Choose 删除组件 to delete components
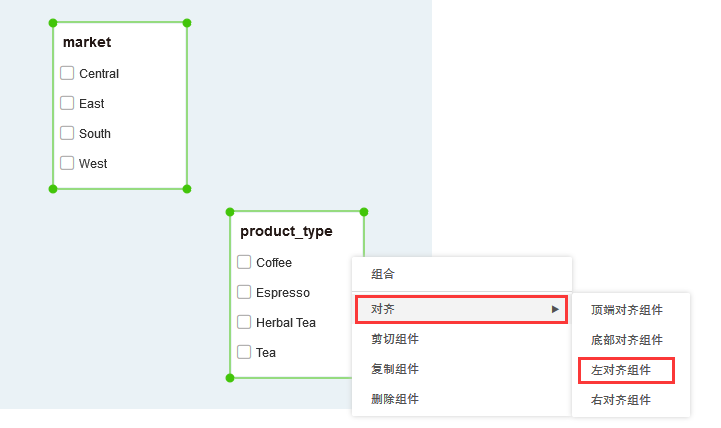The height and width of the screenshot is (428, 721). click(395, 399)
